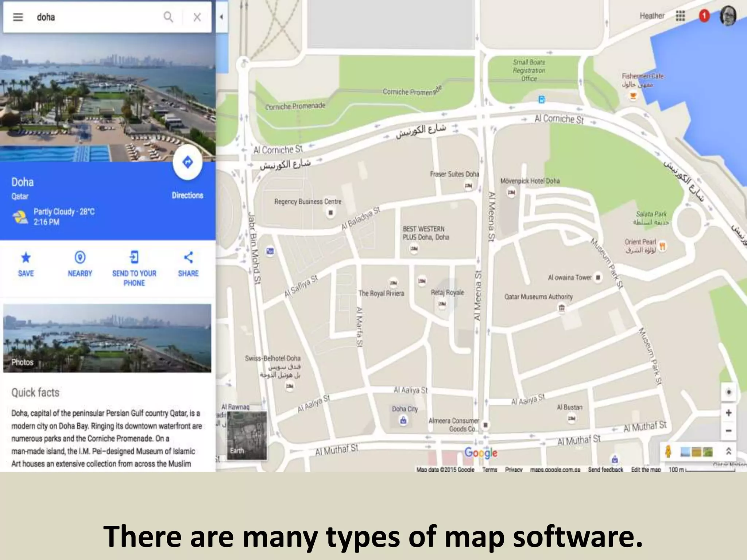Screen dimensions: 747x560
Task: Open Terms link in footer
Action: pyautogui.click(x=489, y=470)
